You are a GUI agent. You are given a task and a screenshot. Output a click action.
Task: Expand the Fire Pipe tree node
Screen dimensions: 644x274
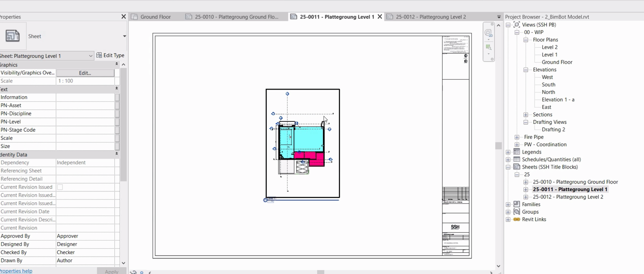517,137
